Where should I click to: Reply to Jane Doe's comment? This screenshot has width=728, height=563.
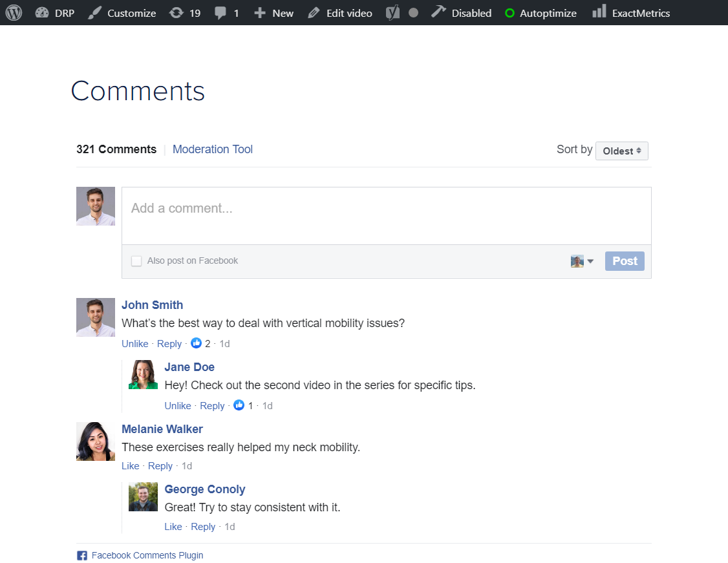coord(211,406)
